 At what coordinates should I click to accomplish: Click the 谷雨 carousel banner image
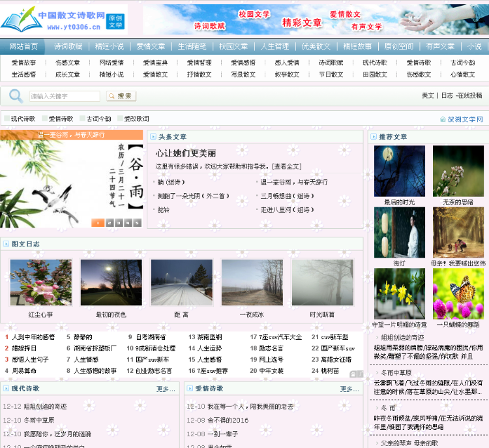(x=72, y=179)
